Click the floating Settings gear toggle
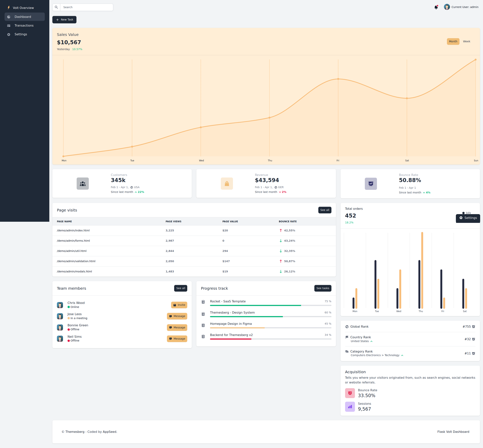The height and width of the screenshot is (448, 483). coord(468,218)
